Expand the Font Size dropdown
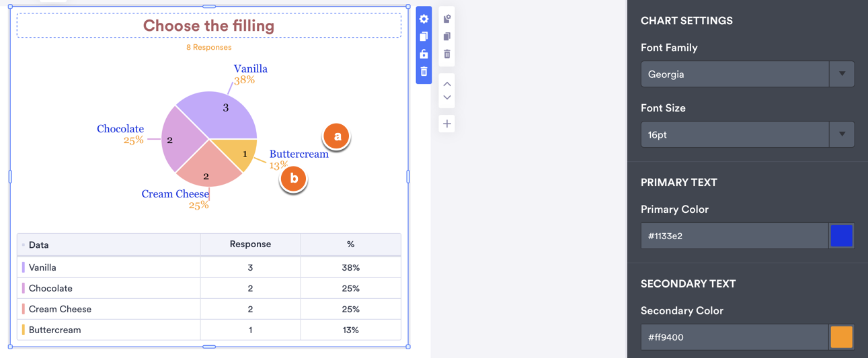This screenshot has width=868, height=358. [x=747, y=134]
